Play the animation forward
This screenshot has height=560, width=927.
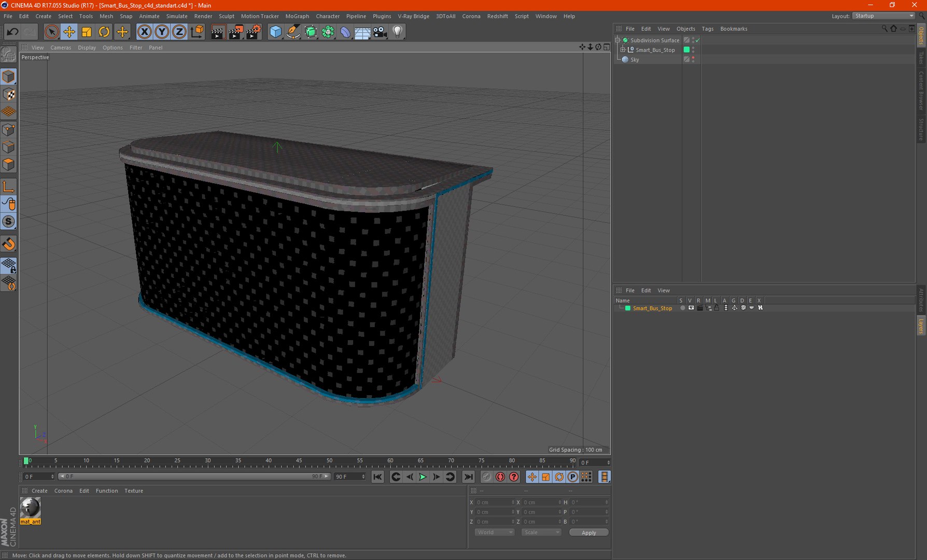(423, 477)
